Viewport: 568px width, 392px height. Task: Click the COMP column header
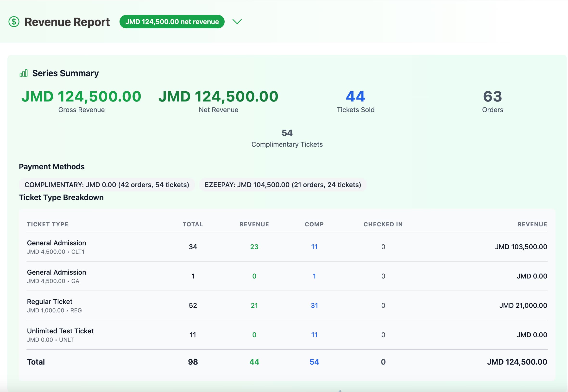[x=314, y=224]
